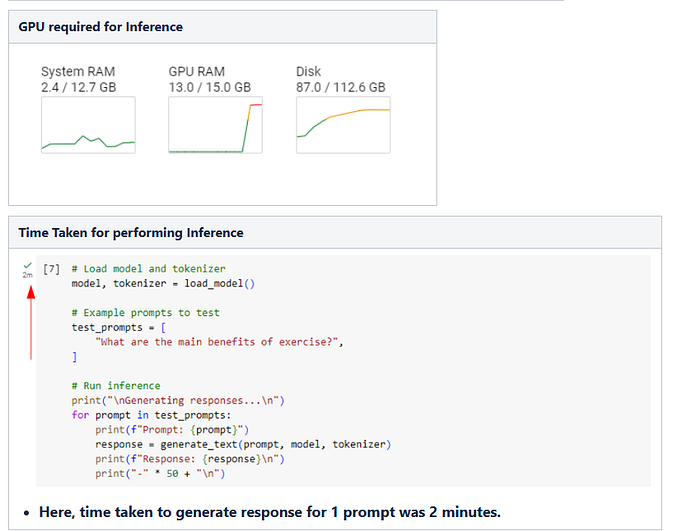700x531 pixels.
Task: Open the GPU RAM usage graph
Action: click(215, 126)
